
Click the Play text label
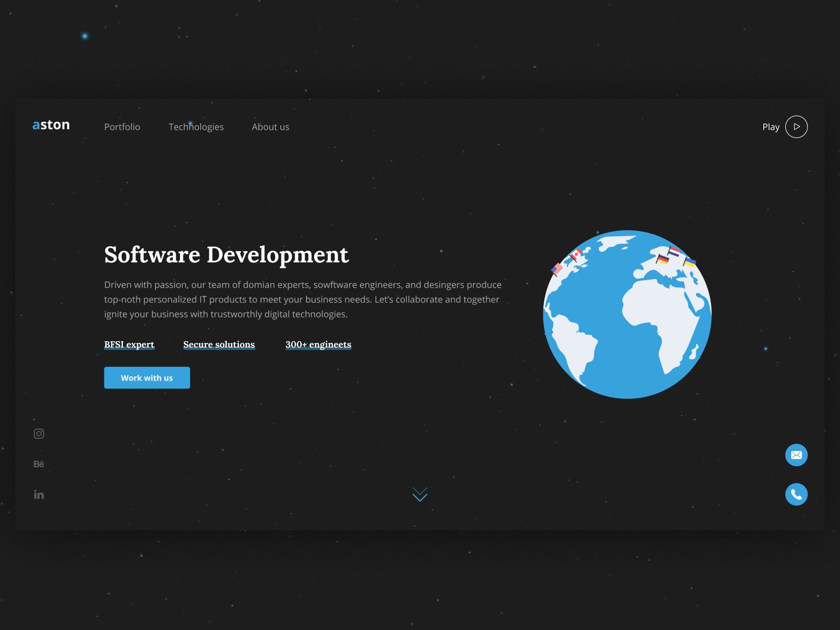[x=771, y=127]
